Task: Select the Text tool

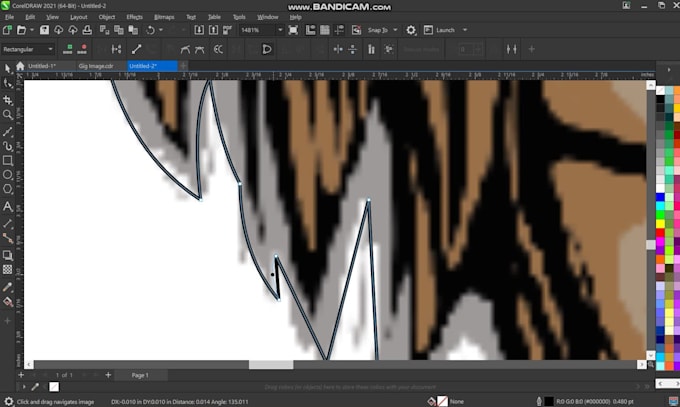Action: point(7,207)
